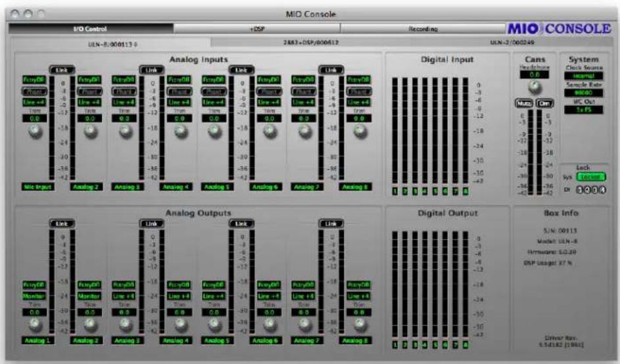Screen dimensions: 620x364
Task: Toggle Phant button for input Analog 2
Action: tap(90, 92)
